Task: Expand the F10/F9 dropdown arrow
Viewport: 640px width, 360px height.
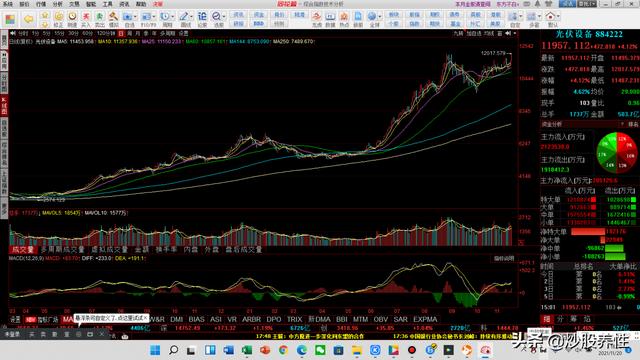Action: (x=154, y=17)
